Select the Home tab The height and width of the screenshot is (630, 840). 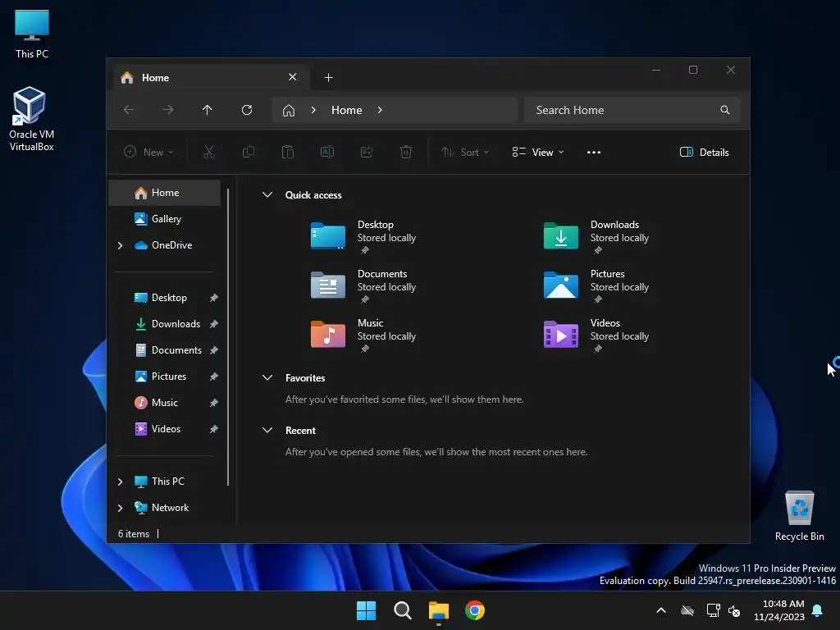pyautogui.click(x=211, y=78)
